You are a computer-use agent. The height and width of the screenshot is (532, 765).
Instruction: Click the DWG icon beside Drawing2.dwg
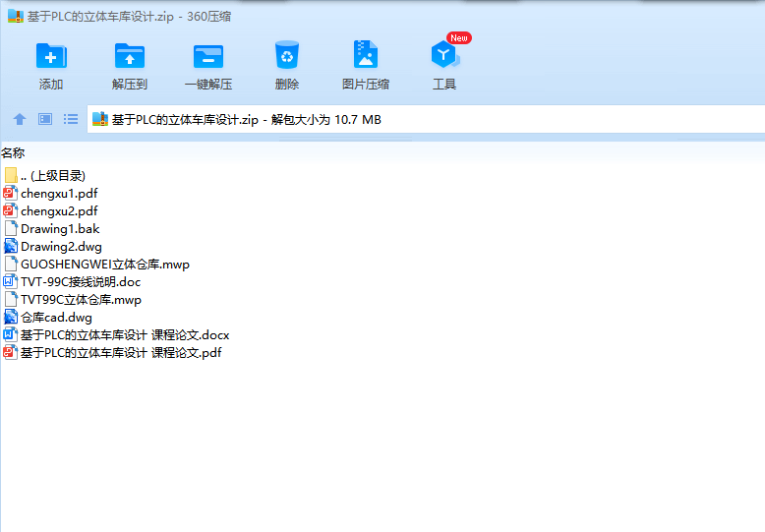coord(10,247)
